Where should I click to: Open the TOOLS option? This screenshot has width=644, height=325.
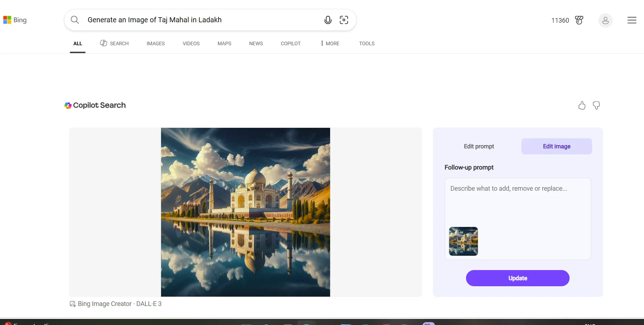(367, 43)
